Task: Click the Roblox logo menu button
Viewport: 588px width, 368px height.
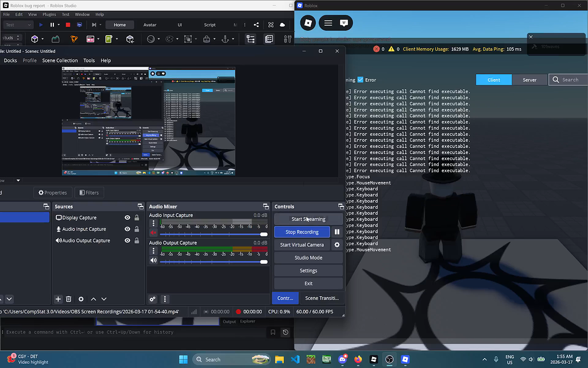Action: [x=308, y=23]
